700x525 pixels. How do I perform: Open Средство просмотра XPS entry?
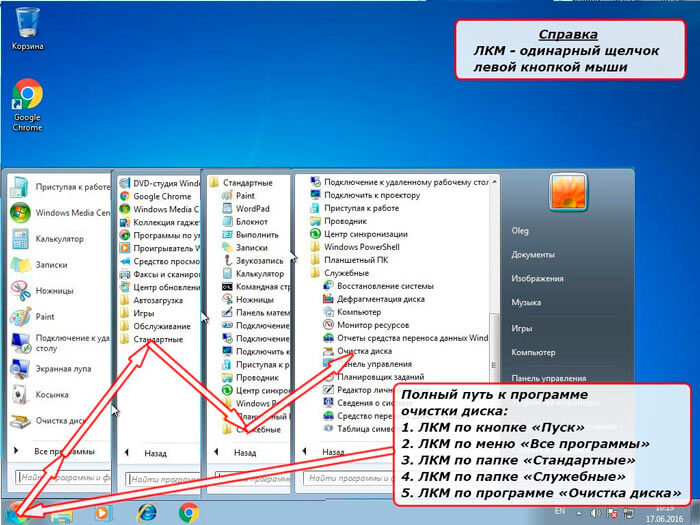pos(160,261)
